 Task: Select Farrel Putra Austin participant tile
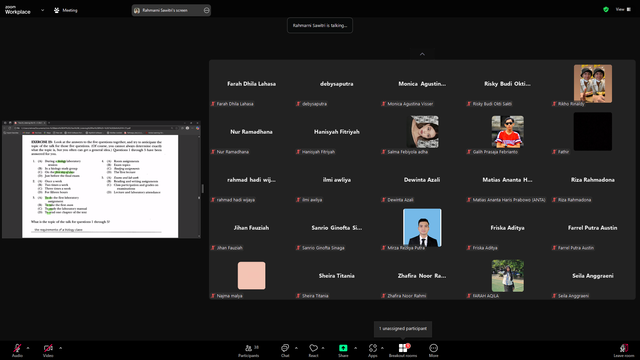pyautogui.click(x=593, y=228)
